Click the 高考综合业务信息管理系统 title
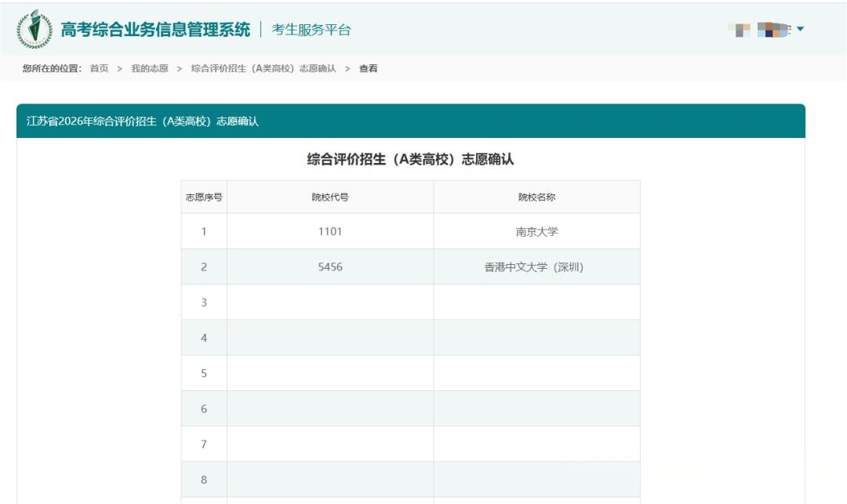 [x=155, y=30]
